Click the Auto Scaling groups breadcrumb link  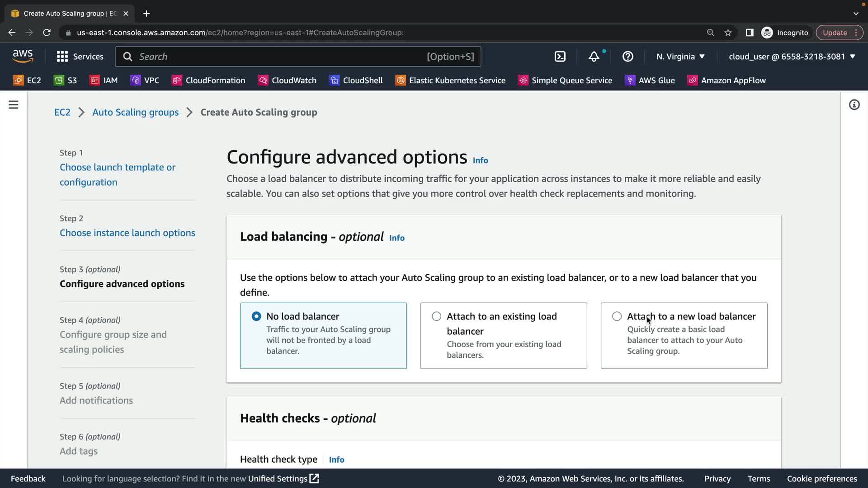[135, 112]
